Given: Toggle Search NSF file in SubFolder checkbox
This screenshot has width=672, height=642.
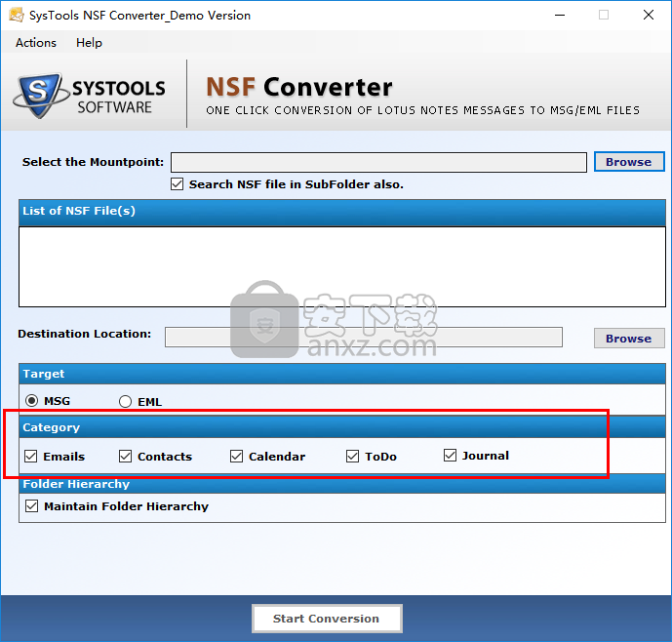Looking at the screenshot, I should coord(177,184).
